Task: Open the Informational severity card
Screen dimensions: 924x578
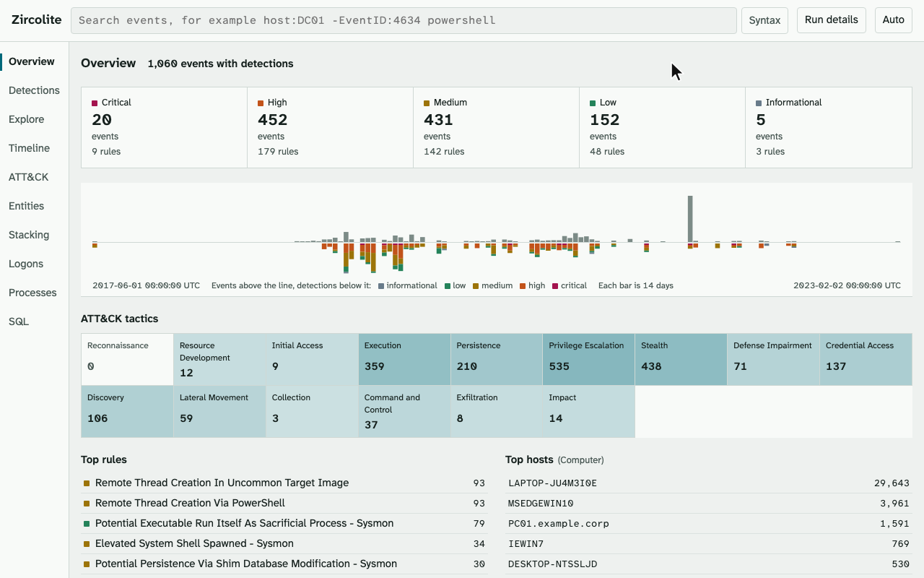Action: 829,128
